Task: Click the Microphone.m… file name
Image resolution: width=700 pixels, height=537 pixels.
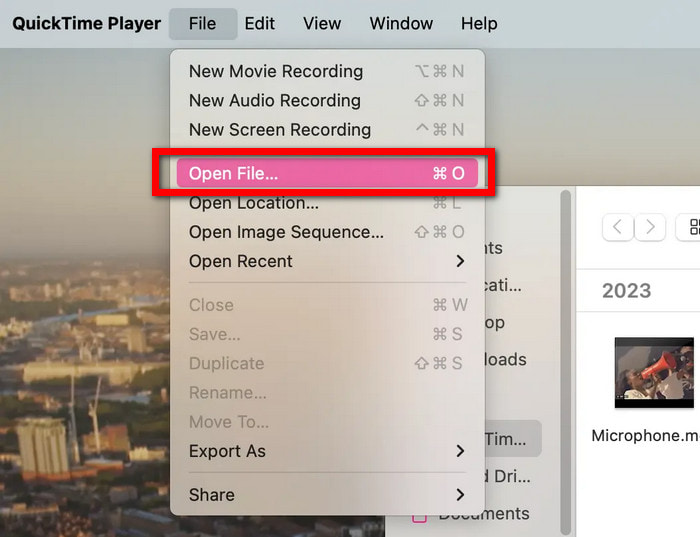Action: pos(645,435)
